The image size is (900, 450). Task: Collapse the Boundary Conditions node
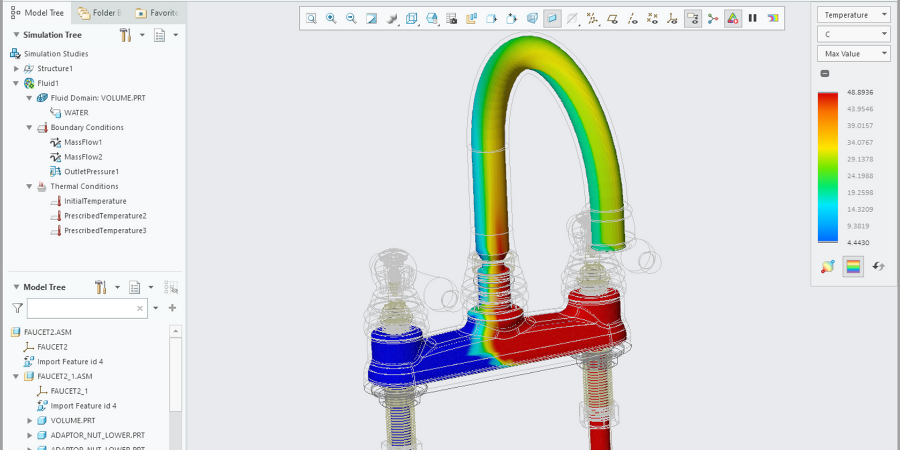(30, 128)
